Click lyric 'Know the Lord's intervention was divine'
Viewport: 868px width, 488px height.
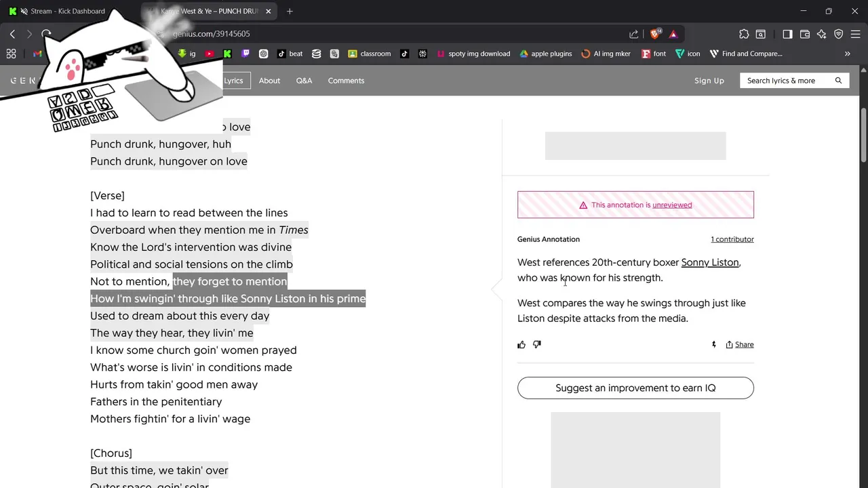click(191, 247)
